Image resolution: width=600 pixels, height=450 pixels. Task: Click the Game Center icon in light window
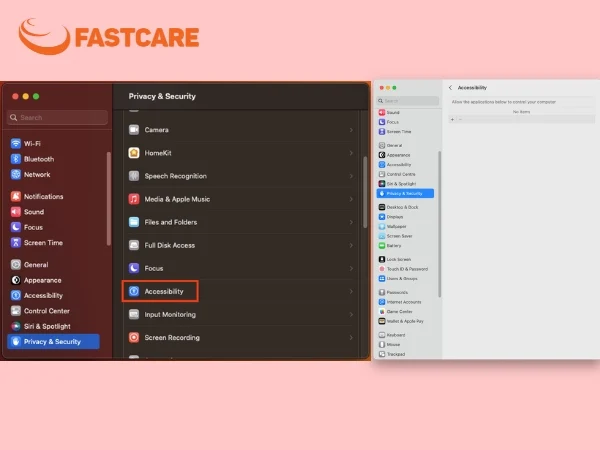click(382, 311)
